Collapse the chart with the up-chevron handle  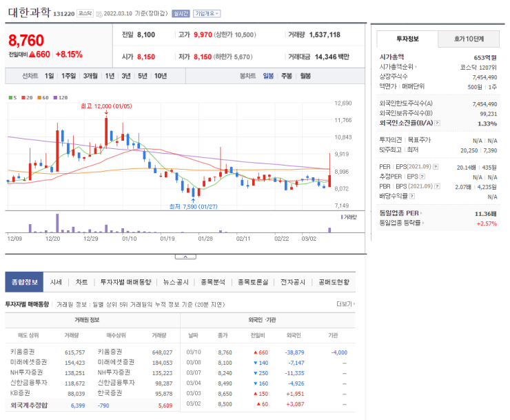pyautogui.click(x=185, y=257)
